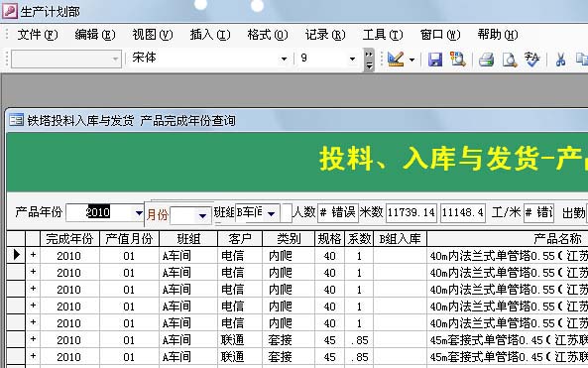Click the 月份 label

(158, 215)
